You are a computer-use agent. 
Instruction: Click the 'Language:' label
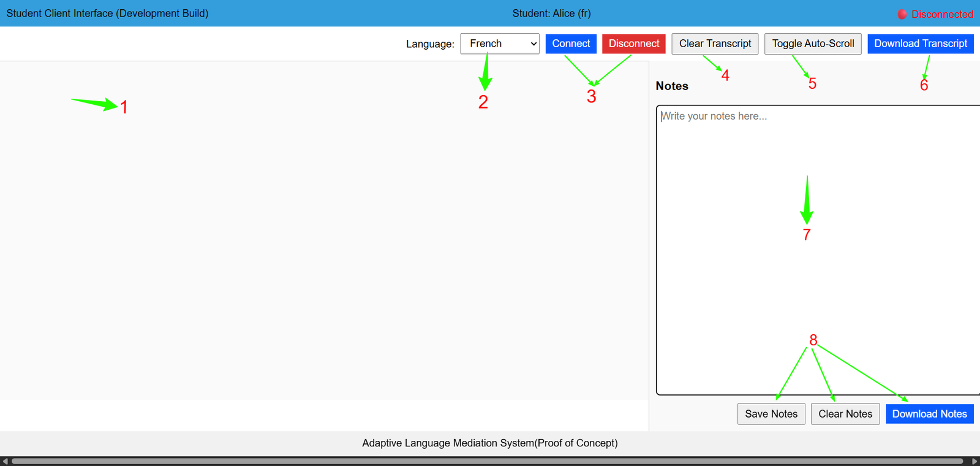(x=430, y=44)
